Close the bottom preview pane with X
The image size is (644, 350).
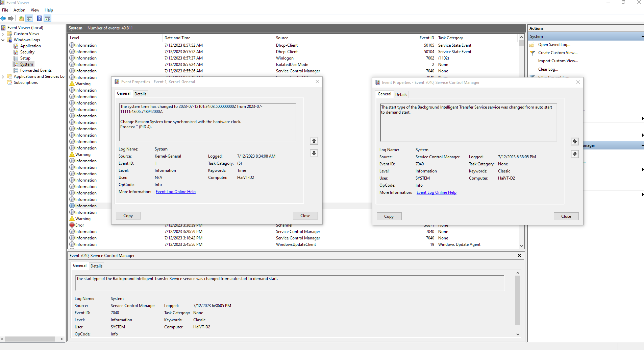pyautogui.click(x=519, y=255)
